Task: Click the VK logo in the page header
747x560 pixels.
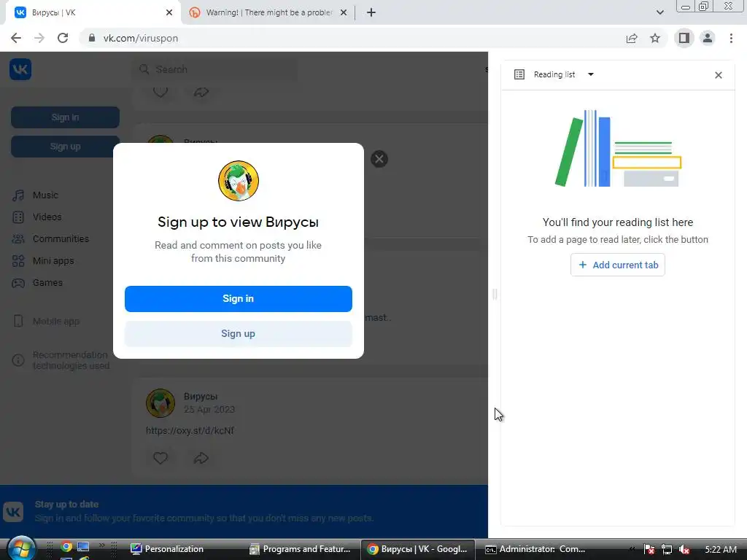Action: pos(20,69)
